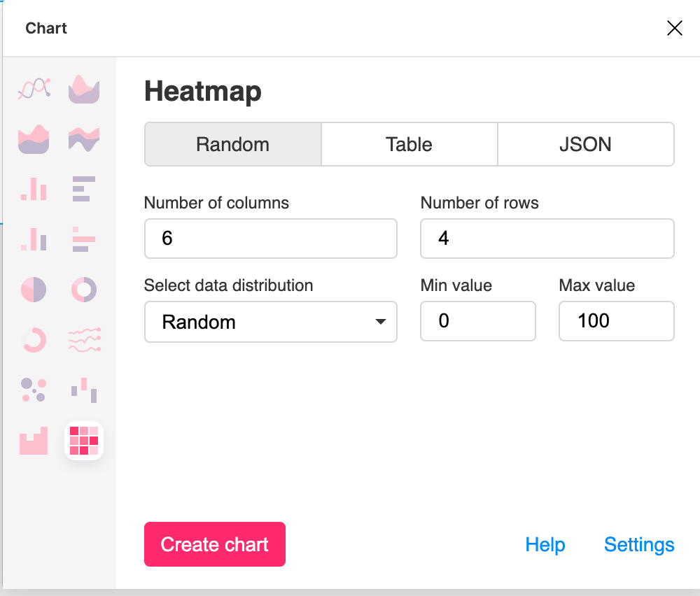This screenshot has height=596, width=700.
Task: Focus the Max value field
Action: point(617,321)
